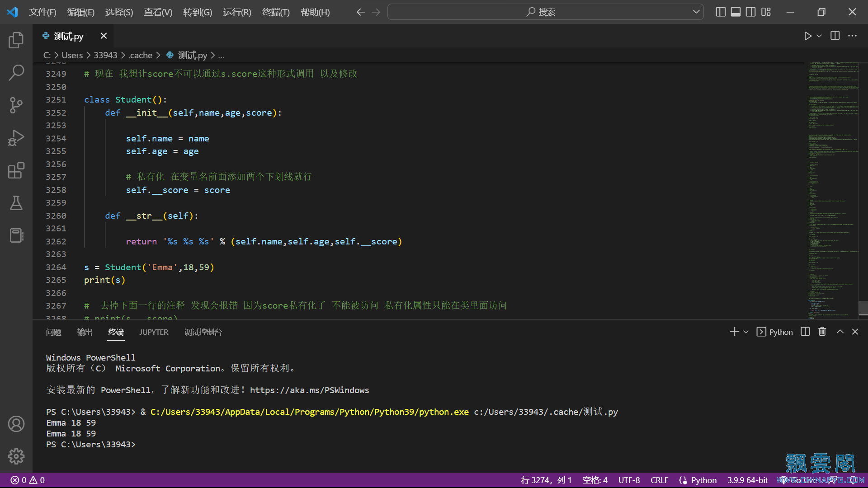
Task: Open the Extensions view
Action: click(x=16, y=170)
